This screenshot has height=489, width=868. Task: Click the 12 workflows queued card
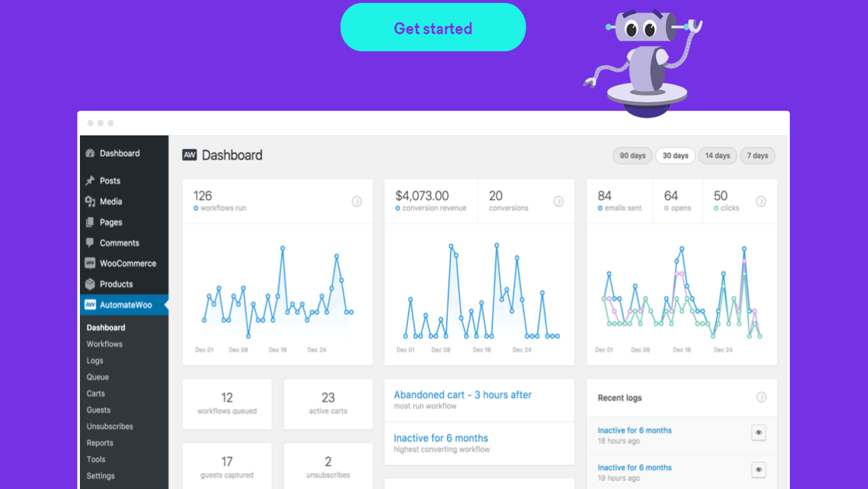click(227, 405)
